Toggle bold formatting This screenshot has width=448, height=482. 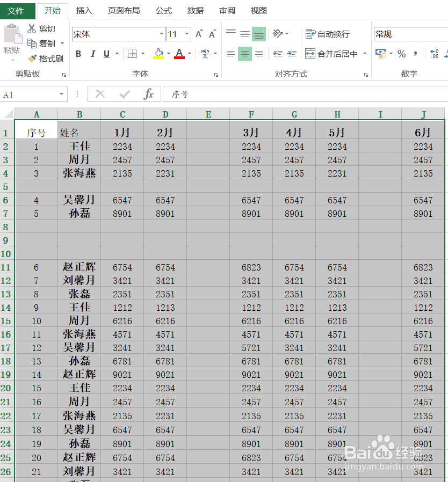[78, 54]
